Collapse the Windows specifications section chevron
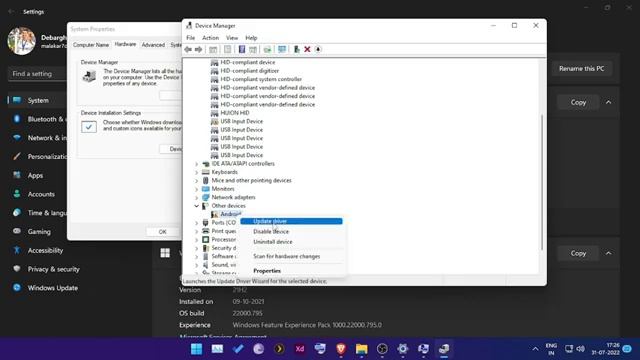This screenshot has width=640, height=360. (x=609, y=253)
